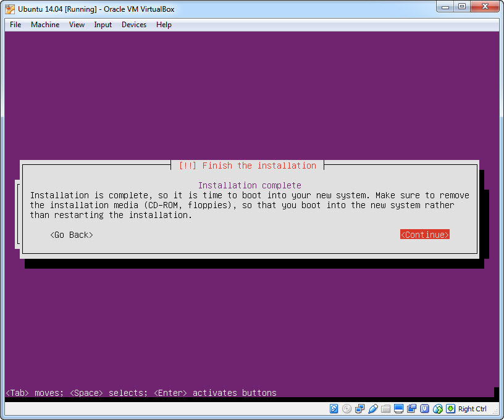Click the shared folders status icon
The width and height of the screenshot is (504, 420).
coord(385,409)
